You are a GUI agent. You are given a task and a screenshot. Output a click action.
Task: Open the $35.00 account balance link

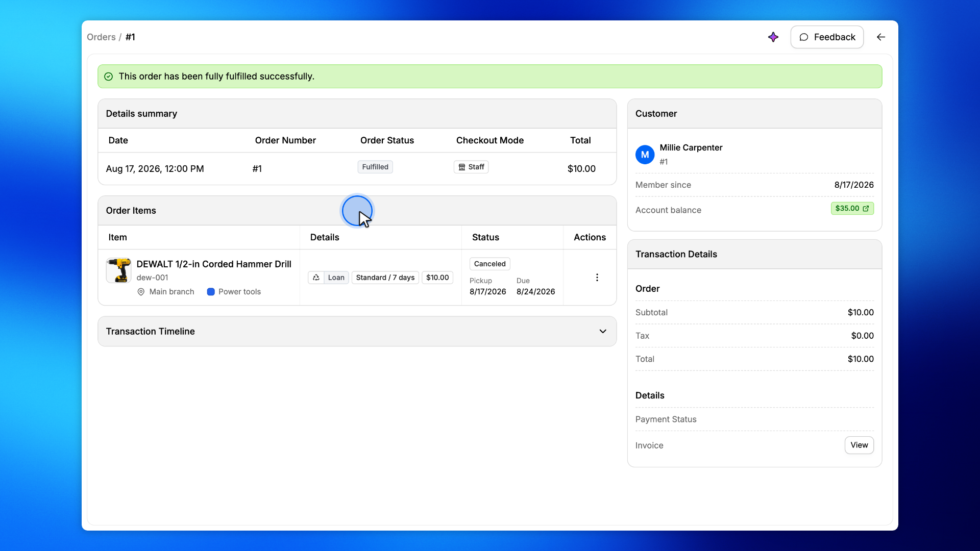(x=852, y=209)
